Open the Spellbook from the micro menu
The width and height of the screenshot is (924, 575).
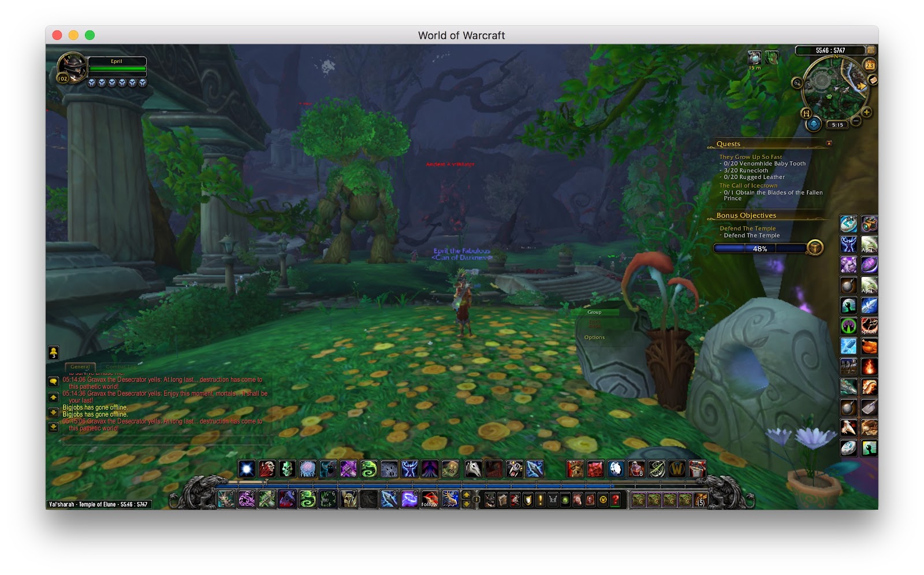(x=502, y=500)
